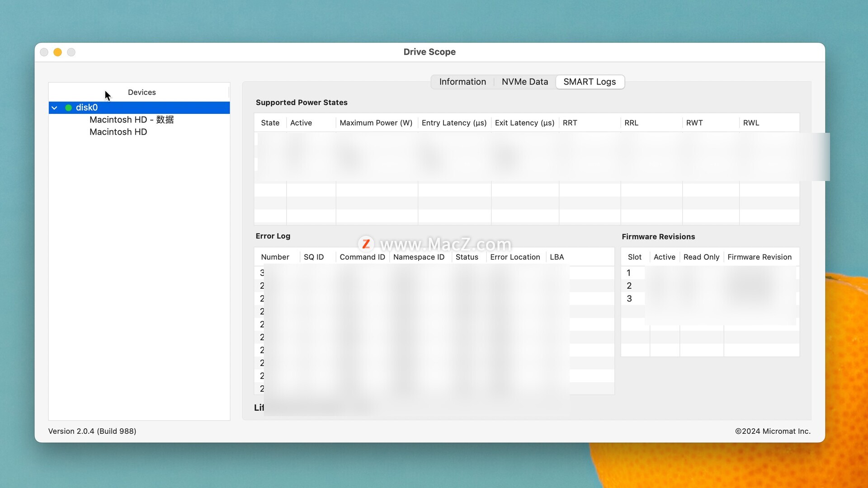This screenshot has height=488, width=868.
Task: Click the Error Location column header
Action: (x=515, y=257)
